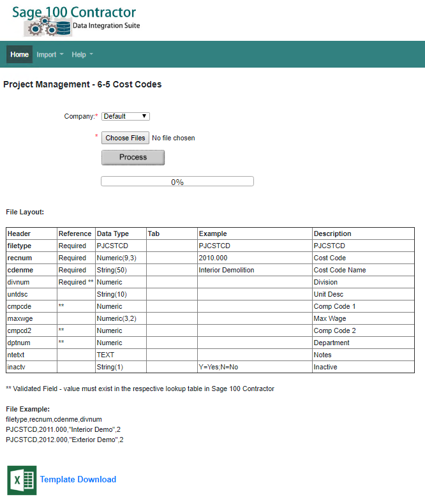The height and width of the screenshot is (504, 425).
Task: Click the cdenme field name cell
Action: click(20, 270)
